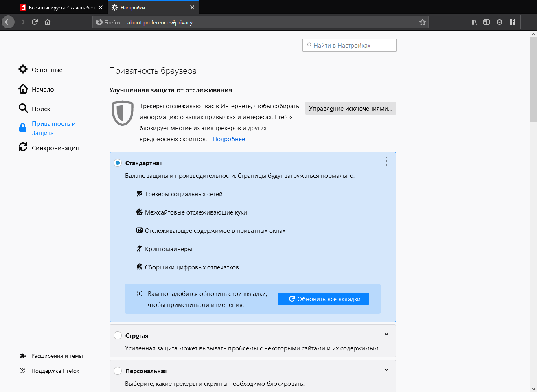Open the library icon in the toolbar
This screenshot has width=537, height=392.
coord(473,22)
